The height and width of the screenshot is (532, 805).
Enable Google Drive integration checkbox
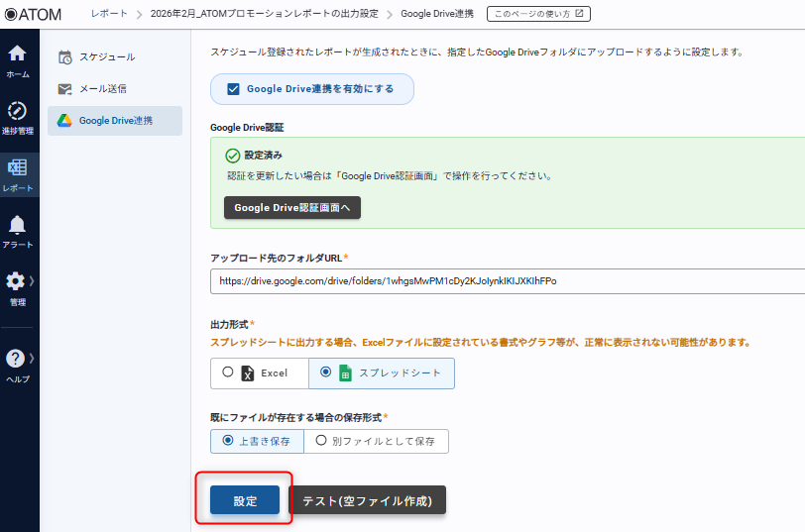pos(234,89)
